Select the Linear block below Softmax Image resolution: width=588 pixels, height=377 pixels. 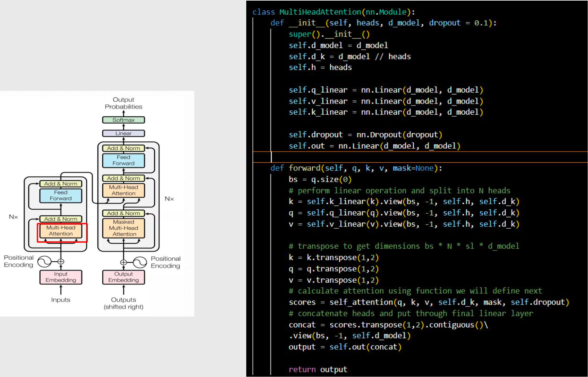(x=124, y=133)
